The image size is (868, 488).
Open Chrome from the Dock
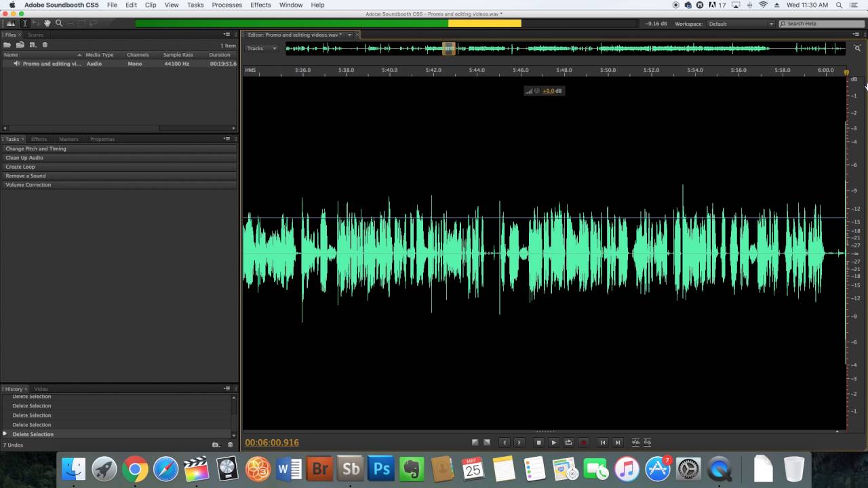[135, 469]
